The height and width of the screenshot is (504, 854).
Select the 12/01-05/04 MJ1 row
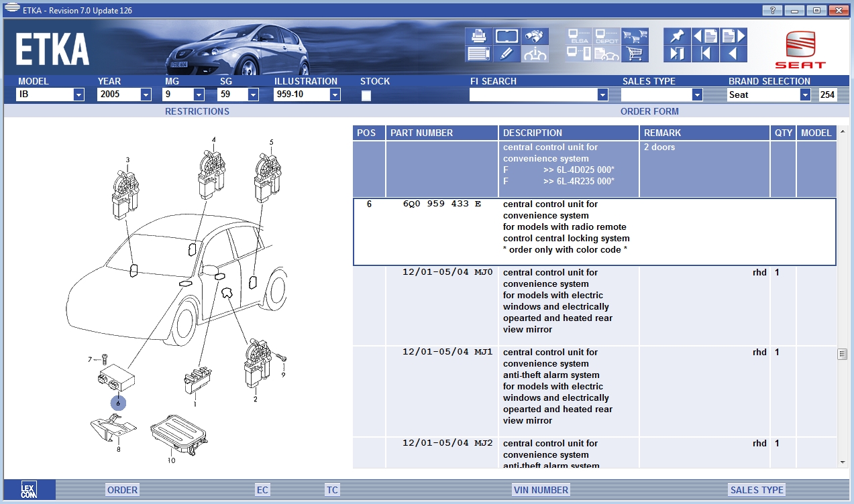pyautogui.click(x=595, y=391)
